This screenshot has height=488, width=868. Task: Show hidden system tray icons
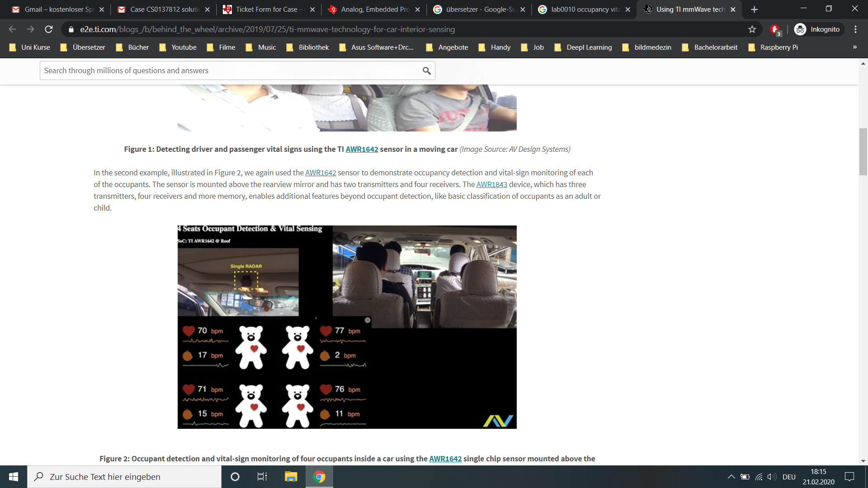point(731,477)
